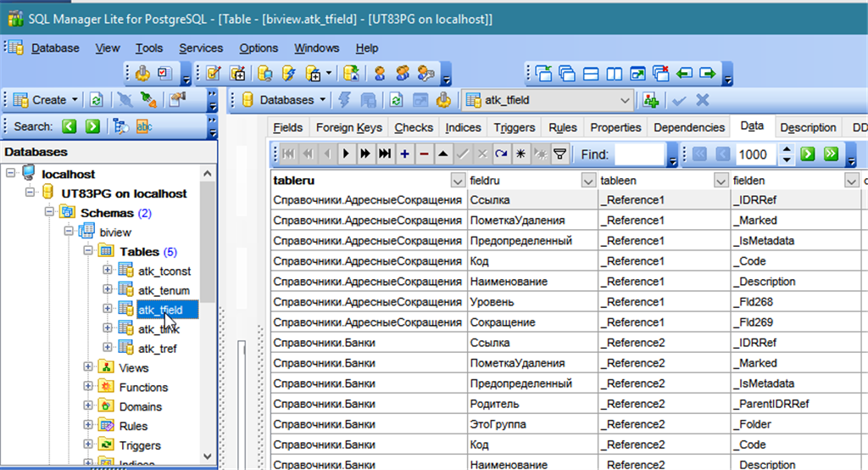Switch to the Dependencies tab
This screenshot has width=868, height=470.
tap(689, 127)
